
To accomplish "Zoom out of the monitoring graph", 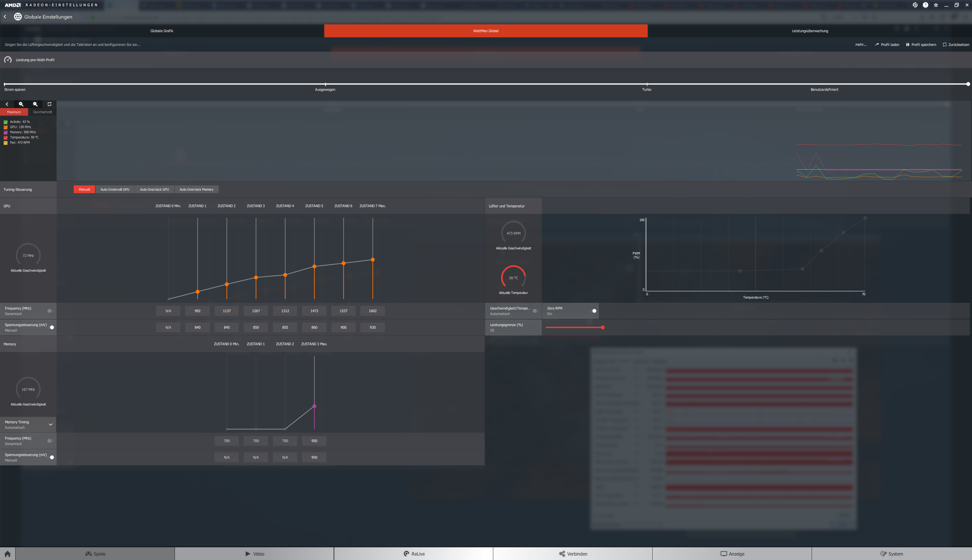I will [35, 104].
